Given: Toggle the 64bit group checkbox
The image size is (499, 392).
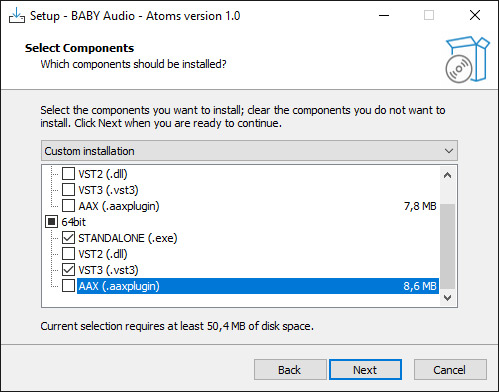Looking at the screenshot, I should point(51,222).
